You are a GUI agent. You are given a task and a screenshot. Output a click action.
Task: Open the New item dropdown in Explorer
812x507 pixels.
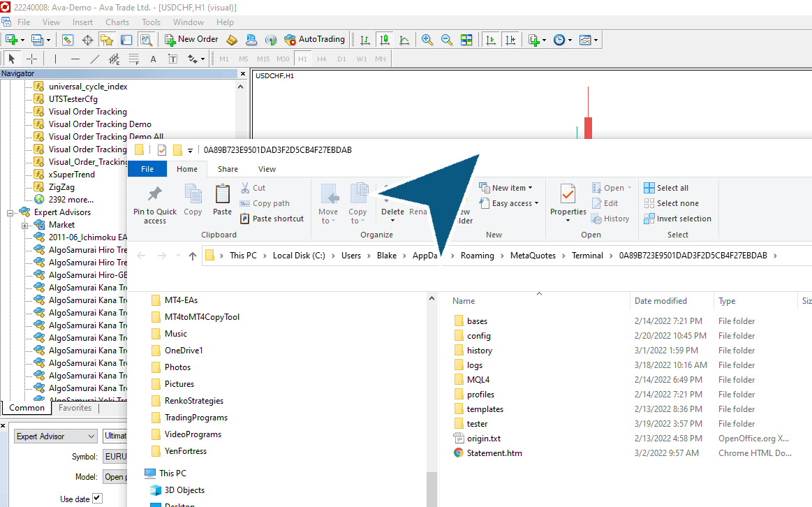[505, 188]
